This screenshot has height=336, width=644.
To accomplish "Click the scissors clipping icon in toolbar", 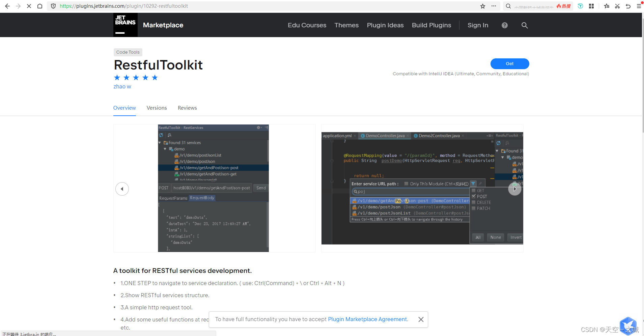I will click(x=617, y=6).
